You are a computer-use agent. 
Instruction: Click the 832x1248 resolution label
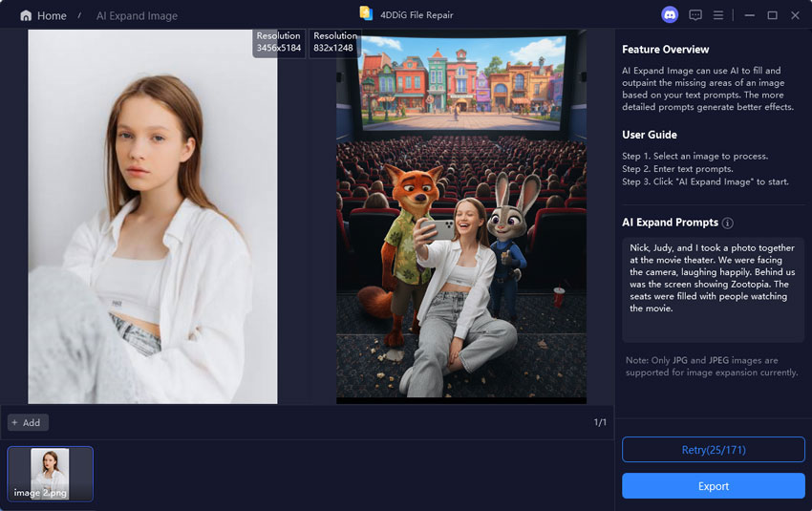click(333, 42)
